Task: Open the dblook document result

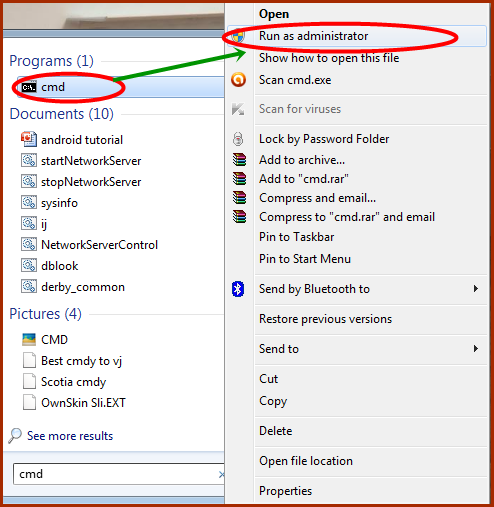Action: (60, 266)
